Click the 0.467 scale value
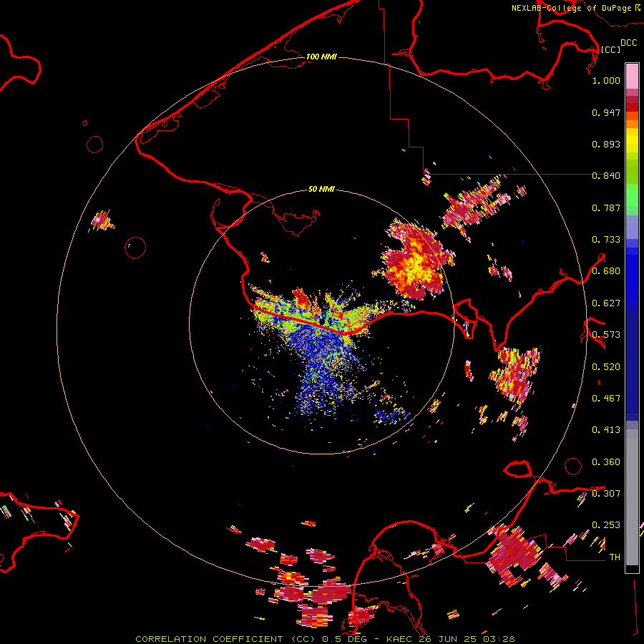This screenshot has width=644, height=644. click(606, 399)
